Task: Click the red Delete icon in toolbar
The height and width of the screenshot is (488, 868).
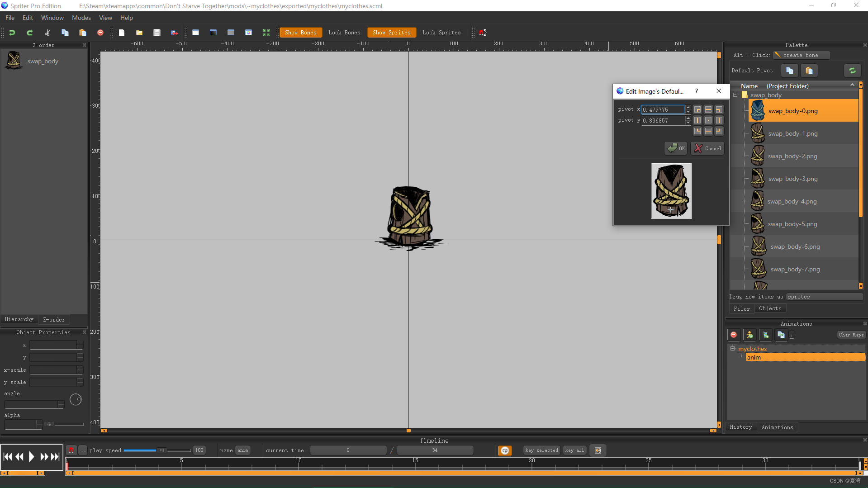Action: 100,33
